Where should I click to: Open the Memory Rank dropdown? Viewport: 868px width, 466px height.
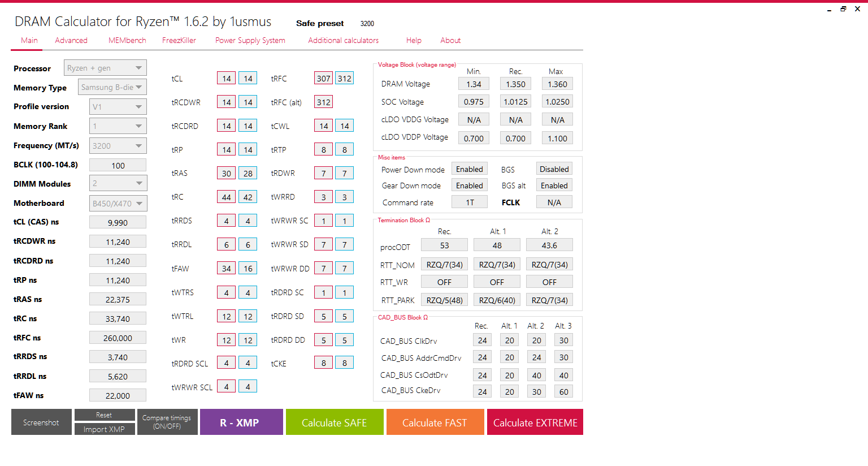coord(118,126)
